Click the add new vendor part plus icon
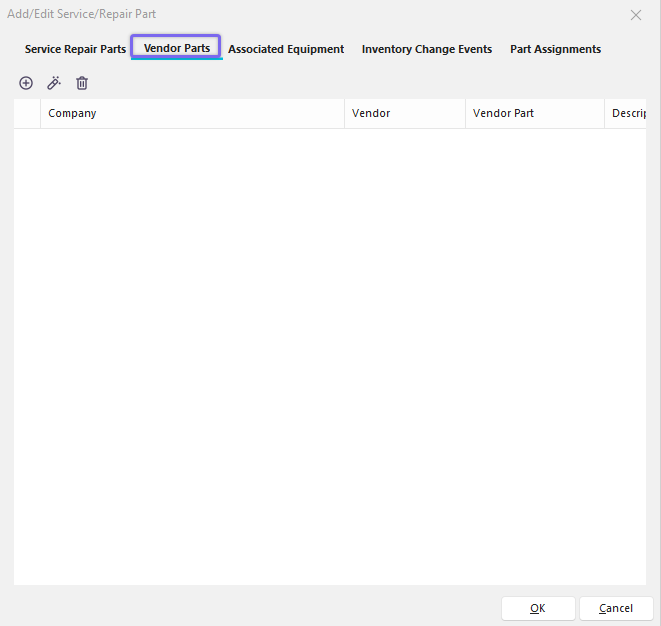Viewport: 661px width, 626px height. tap(26, 83)
